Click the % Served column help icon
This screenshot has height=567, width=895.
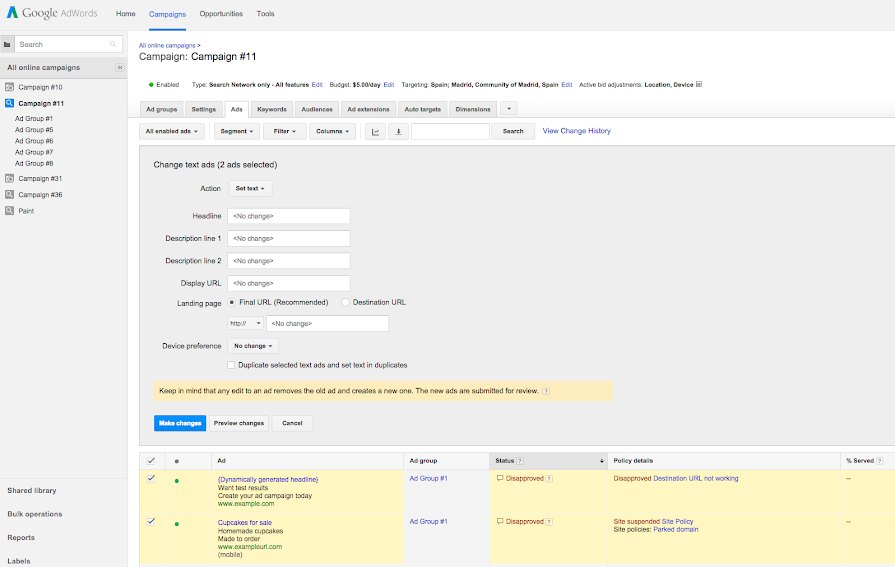(x=880, y=461)
